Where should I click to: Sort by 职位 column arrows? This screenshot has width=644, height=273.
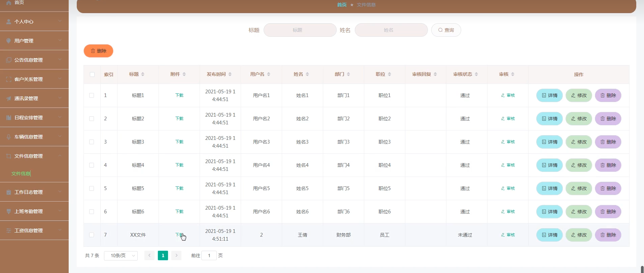click(x=389, y=74)
